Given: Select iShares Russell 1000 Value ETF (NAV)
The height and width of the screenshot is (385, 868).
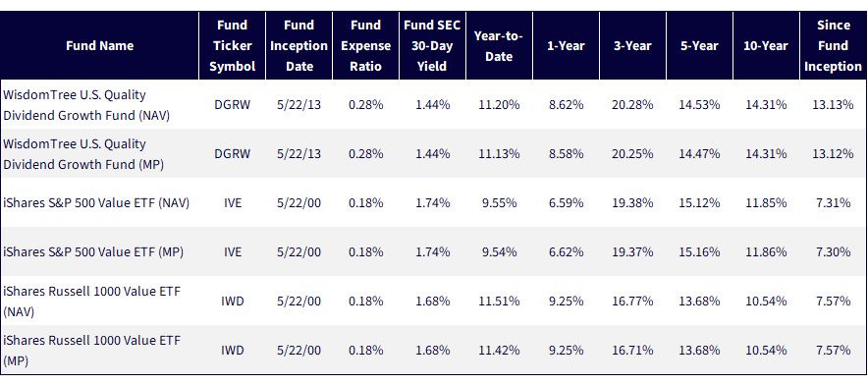Looking at the screenshot, I should pyautogui.click(x=92, y=302).
